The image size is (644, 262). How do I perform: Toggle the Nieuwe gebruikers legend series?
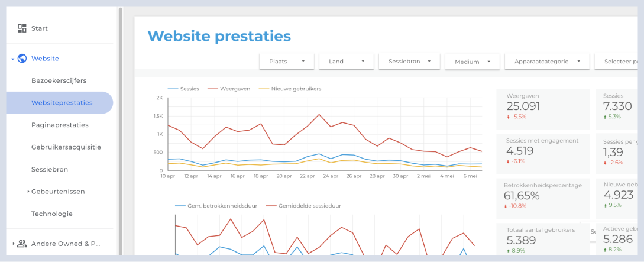pos(290,89)
